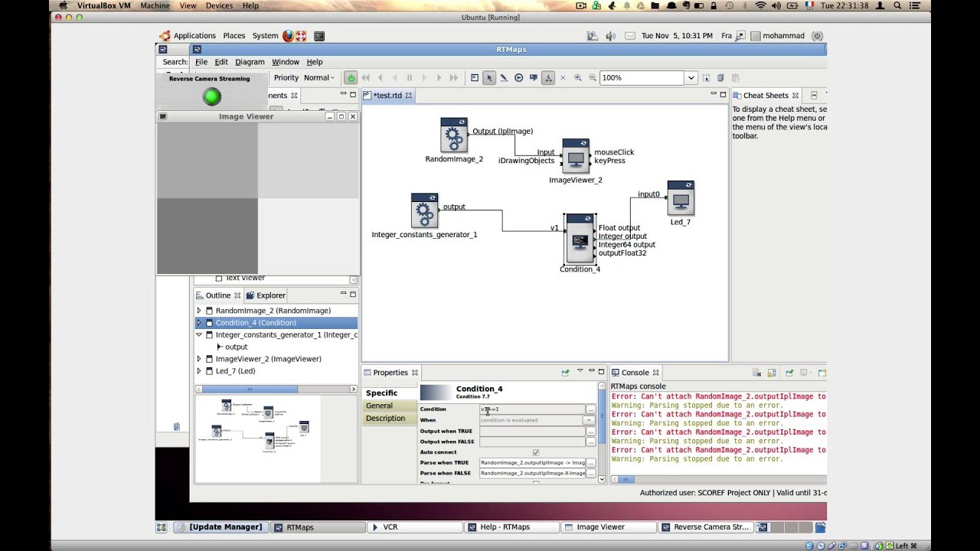Expand ImageViewer_2 in the Outline tree
This screenshot has height=551, width=980.
coord(199,359)
